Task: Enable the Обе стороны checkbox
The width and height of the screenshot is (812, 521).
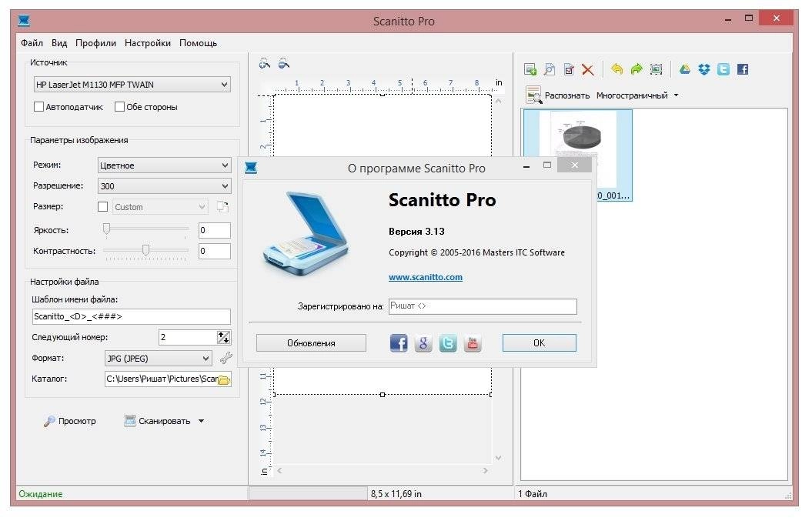Action: [x=119, y=107]
